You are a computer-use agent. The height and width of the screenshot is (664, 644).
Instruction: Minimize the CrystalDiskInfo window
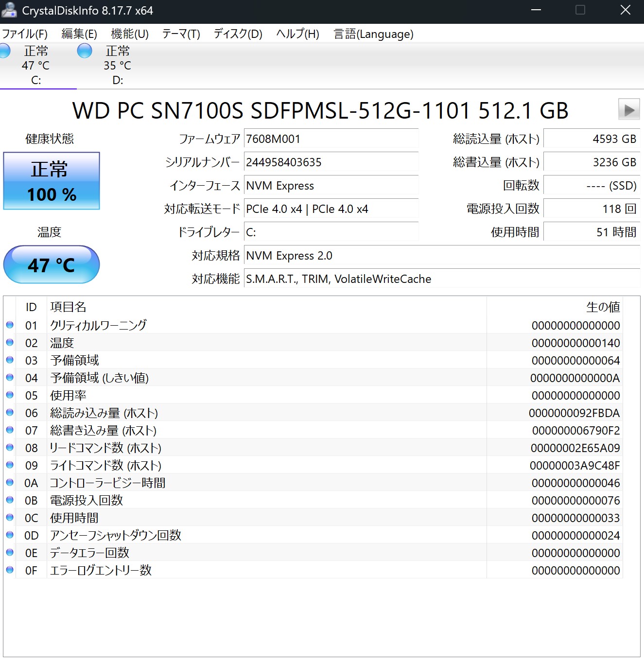pyautogui.click(x=536, y=10)
